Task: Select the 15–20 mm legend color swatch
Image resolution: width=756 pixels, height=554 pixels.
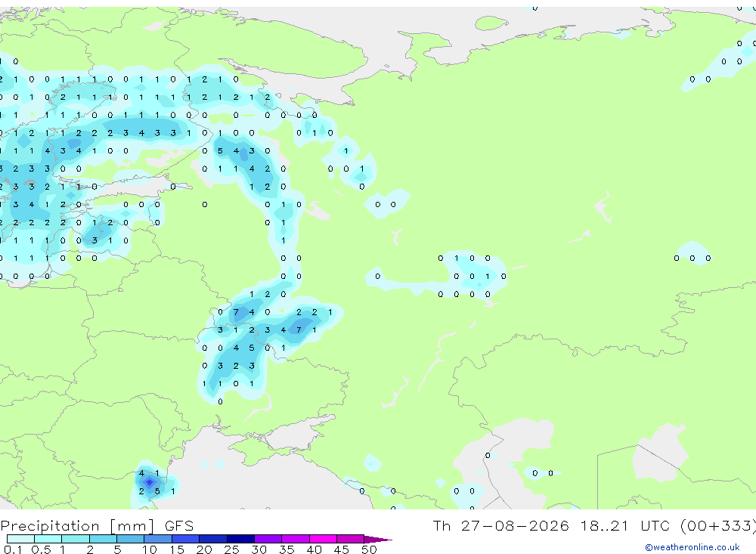Action: tap(186, 539)
